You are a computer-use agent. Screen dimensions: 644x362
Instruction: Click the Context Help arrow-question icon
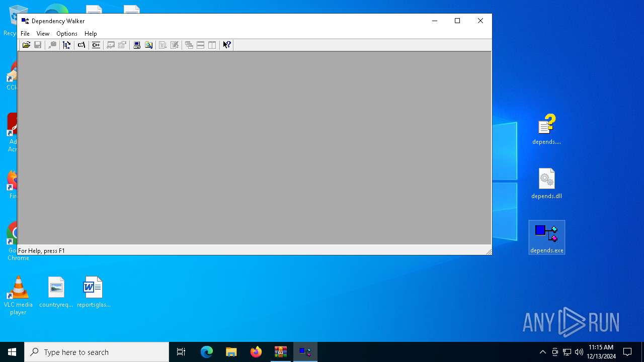(227, 45)
